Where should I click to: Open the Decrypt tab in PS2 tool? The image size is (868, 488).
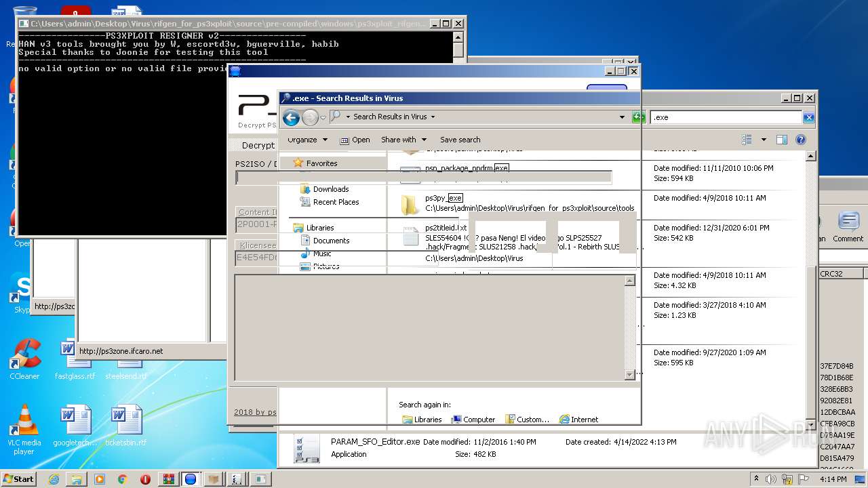pyautogui.click(x=258, y=146)
